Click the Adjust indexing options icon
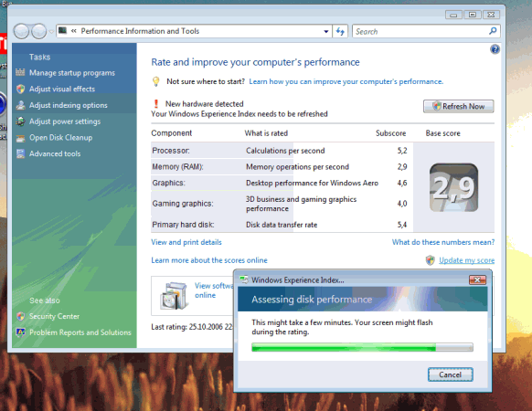The height and width of the screenshot is (411, 532). (20, 105)
